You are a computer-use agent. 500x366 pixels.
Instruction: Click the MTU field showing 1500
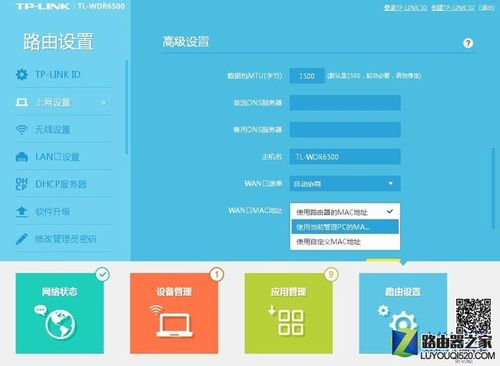pos(307,76)
